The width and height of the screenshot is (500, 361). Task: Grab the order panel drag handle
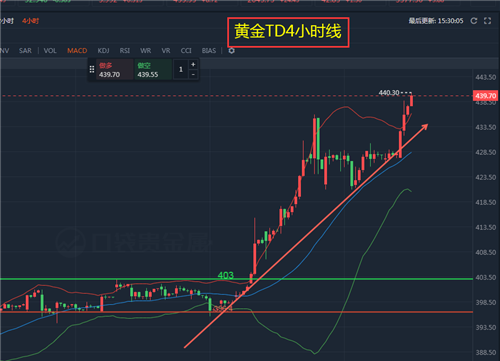(92, 69)
